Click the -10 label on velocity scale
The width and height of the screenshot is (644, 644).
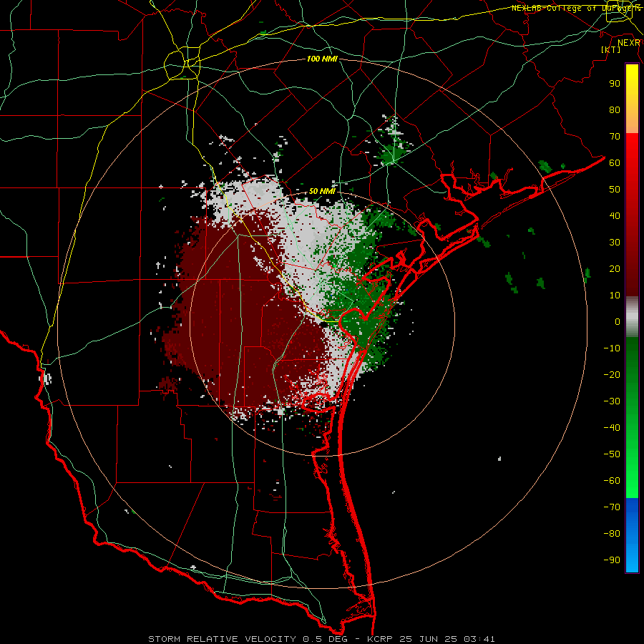pyautogui.click(x=612, y=348)
